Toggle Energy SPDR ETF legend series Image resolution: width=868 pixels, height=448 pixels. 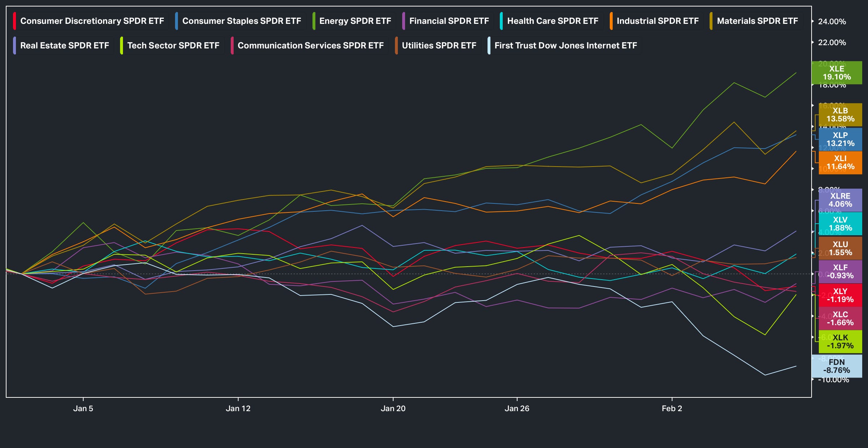[x=355, y=21]
